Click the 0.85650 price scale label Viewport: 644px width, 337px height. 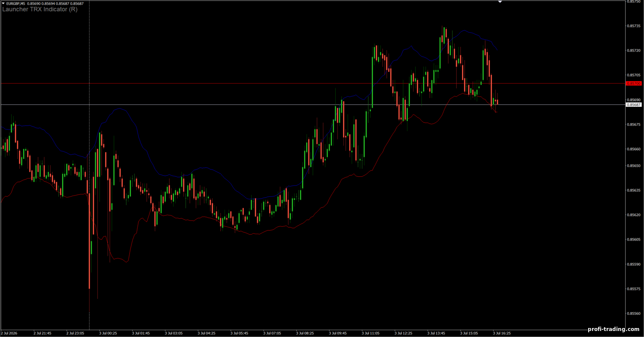point(634,165)
